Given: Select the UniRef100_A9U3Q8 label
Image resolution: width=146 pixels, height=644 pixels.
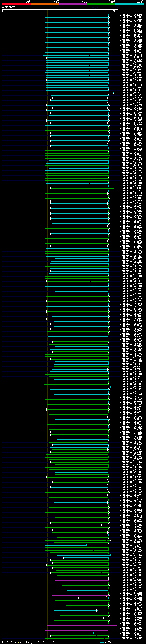Looking at the screenshot, I should pyautogui.click(x=131, y=65).
